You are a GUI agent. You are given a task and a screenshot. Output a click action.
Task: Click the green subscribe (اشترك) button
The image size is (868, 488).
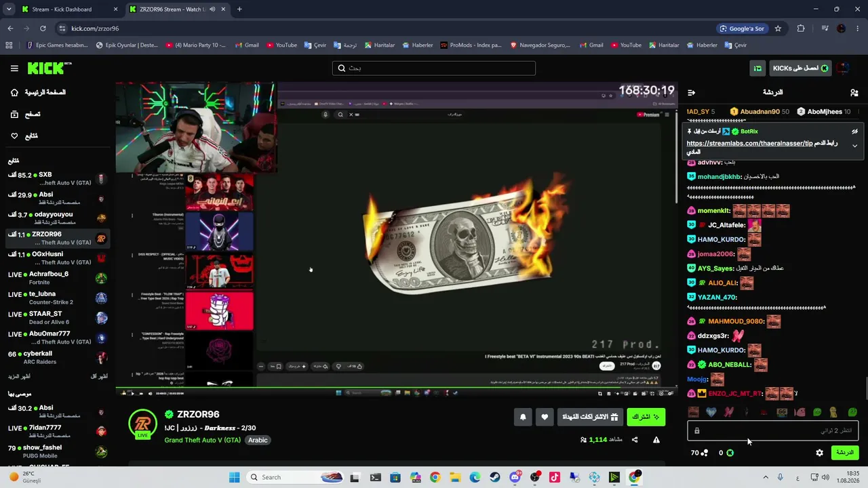coord(646,417)
